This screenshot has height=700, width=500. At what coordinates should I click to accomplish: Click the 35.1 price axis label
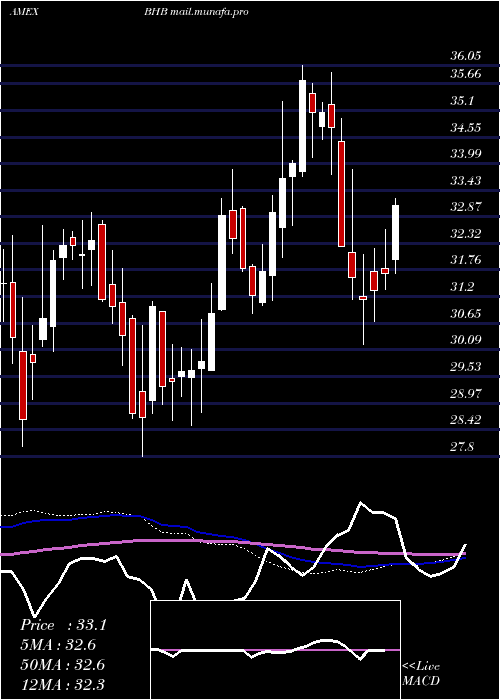coord(462,101)
